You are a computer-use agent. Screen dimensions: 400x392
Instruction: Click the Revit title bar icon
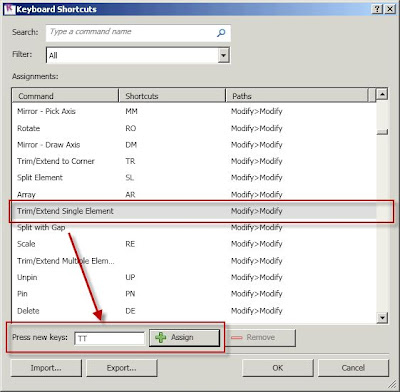pyautogui.click(x=10, y=9)
